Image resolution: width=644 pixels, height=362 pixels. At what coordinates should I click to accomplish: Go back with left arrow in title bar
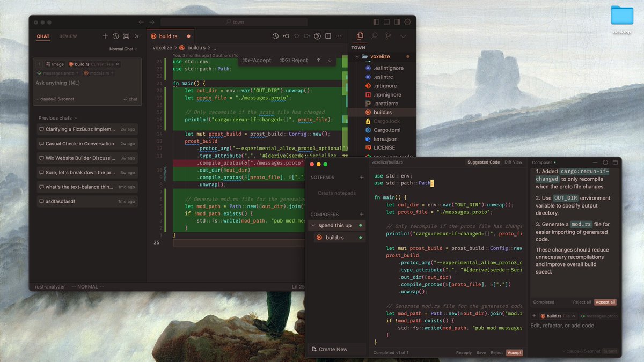(x=141, y=22)
